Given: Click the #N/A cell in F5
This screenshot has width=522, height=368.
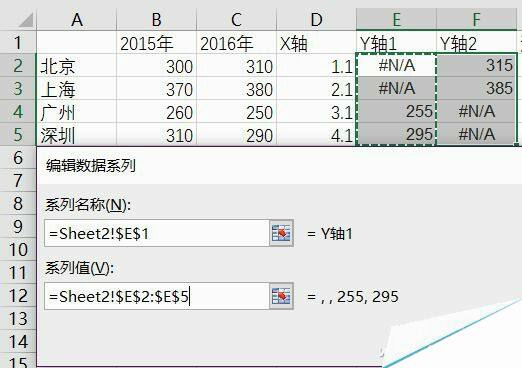Looking at the screenshot, I should point(476,134).
